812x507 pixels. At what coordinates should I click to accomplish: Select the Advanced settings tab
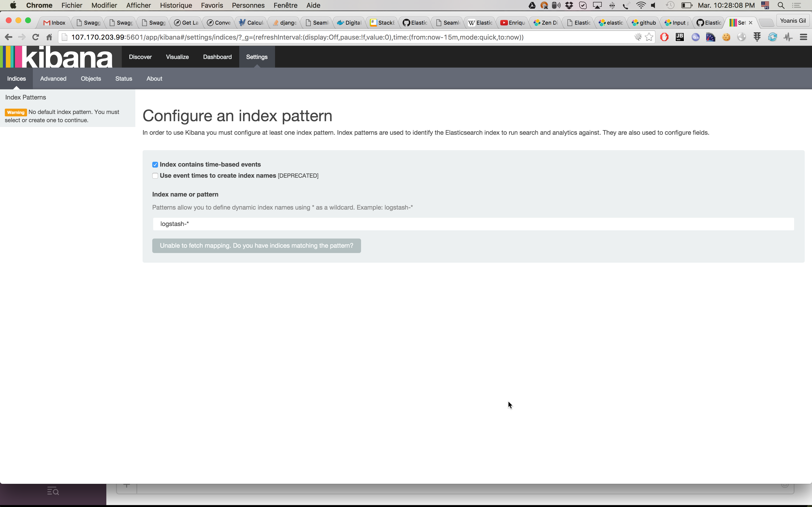[53, 78]
